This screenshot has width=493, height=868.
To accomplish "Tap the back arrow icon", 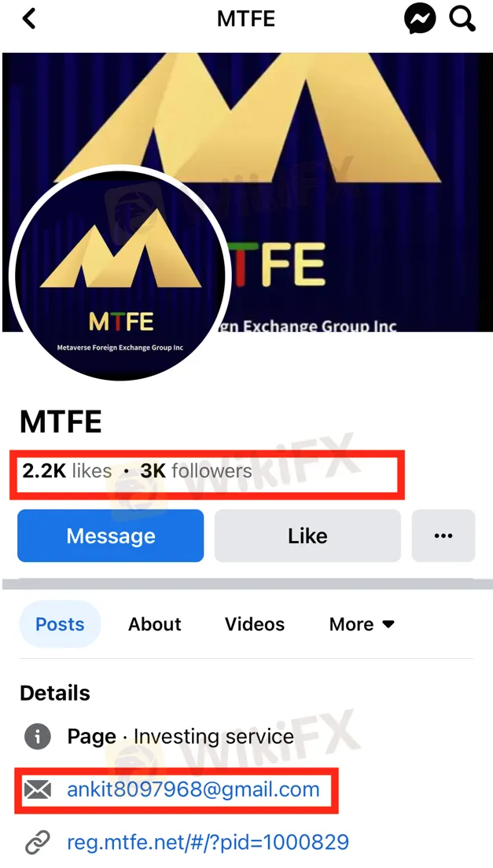I will [29, 18].
